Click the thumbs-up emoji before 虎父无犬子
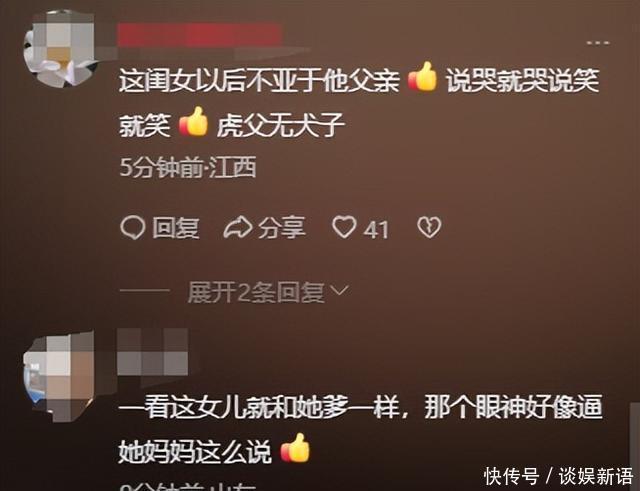Image resolution: width=640 pixels, height=491 pixels. point(193,121)
